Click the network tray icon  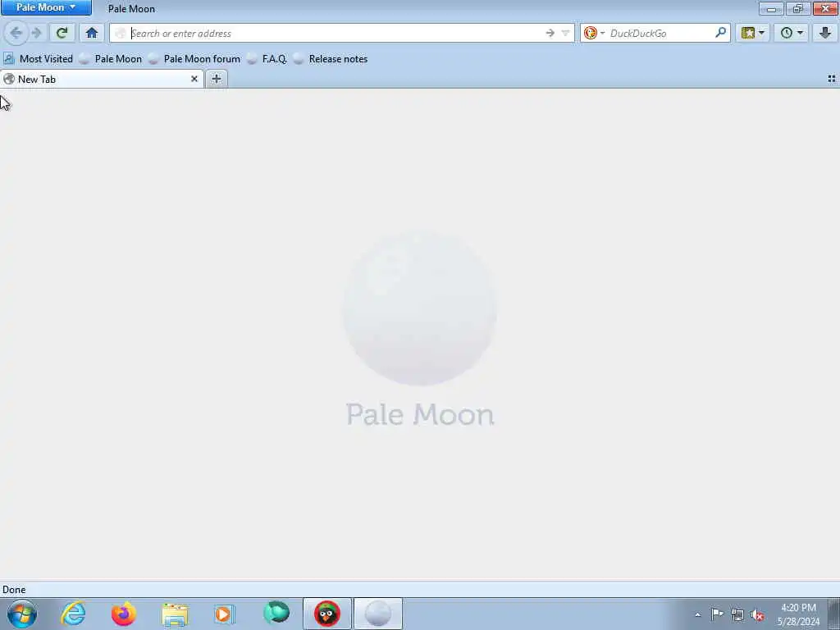point(737,615)
